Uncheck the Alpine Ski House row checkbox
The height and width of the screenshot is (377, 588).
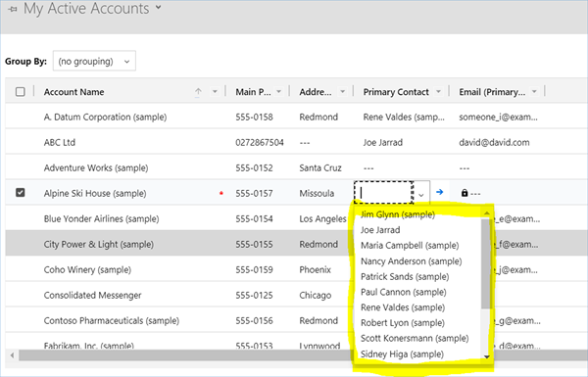(x=21, y=193)
